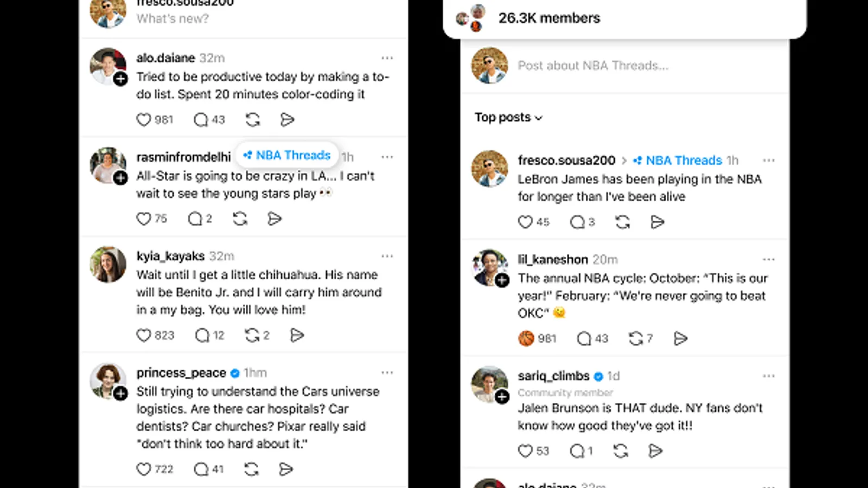Open more options on kyia_kayaks' post
Image resolution: width=868 pixels, height=488 pixels.
click(x=387, y=256)
